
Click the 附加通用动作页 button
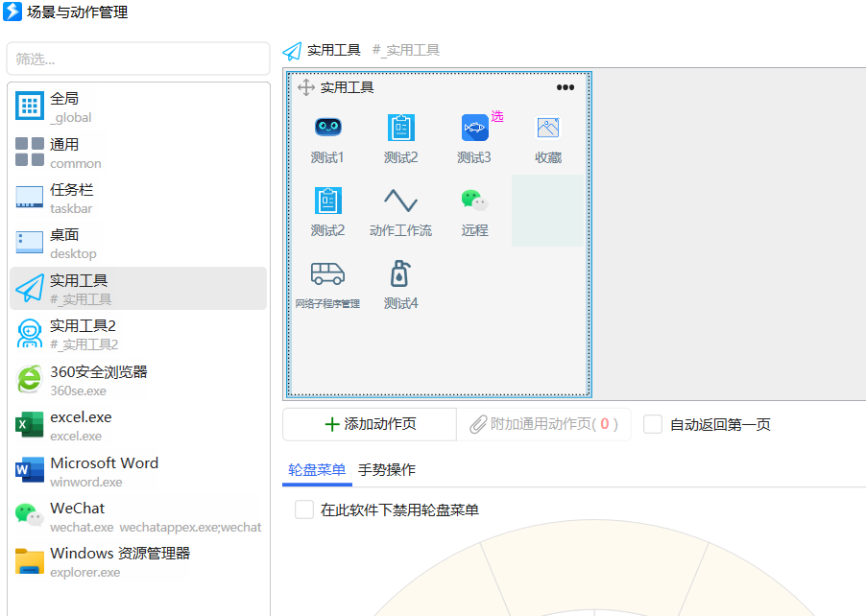[543, 424]
